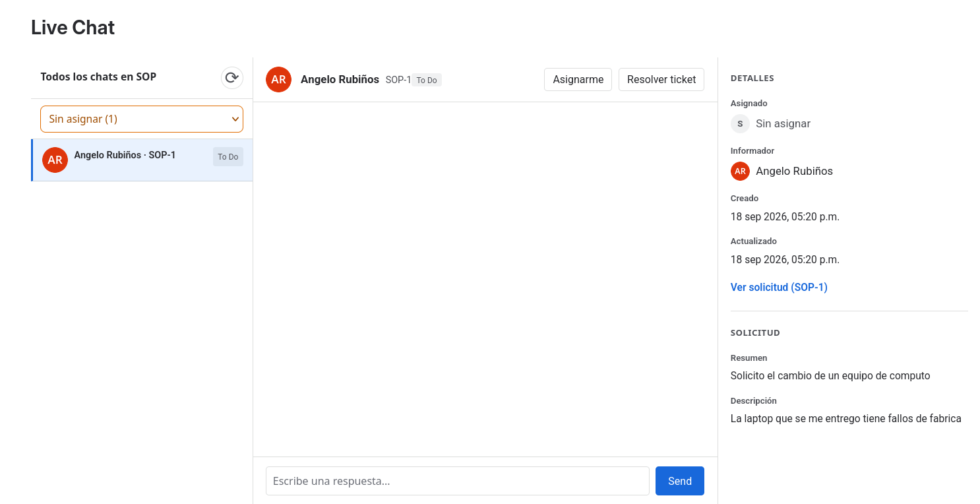The width and height of the screenshot is (980, 504).
Task: Click AR avatar in conversation header
Action: tap(278, 79)
